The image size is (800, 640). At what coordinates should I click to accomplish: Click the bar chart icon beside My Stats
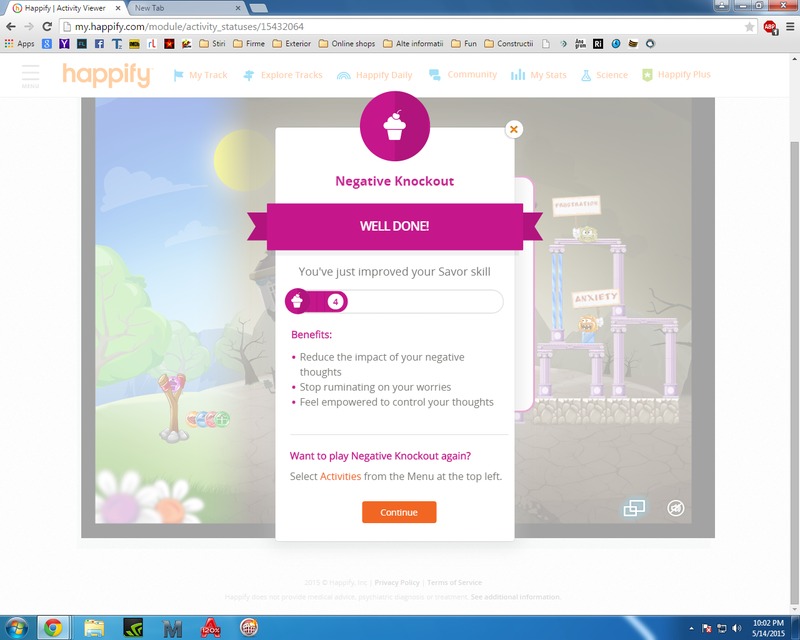click(x=518, y=75)
